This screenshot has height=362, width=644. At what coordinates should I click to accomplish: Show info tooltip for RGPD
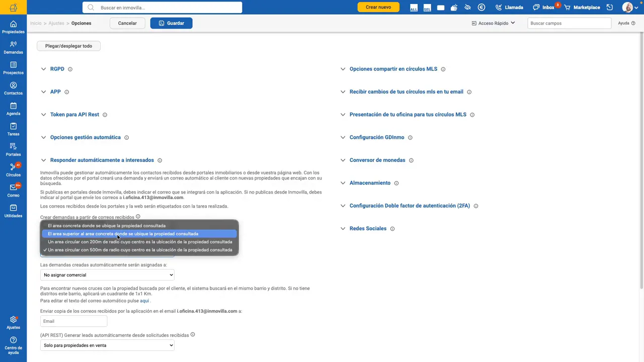tap(70, 69)
